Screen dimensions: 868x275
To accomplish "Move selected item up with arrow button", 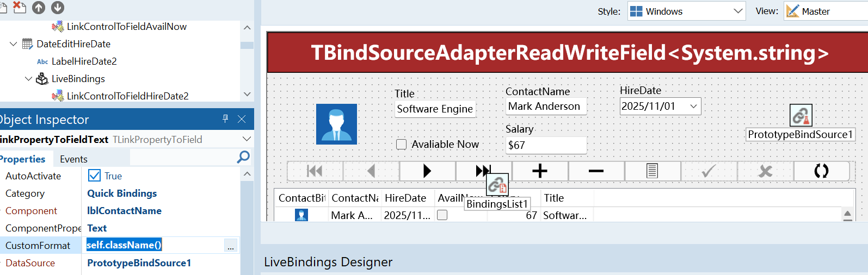I will tap(39, 8).
